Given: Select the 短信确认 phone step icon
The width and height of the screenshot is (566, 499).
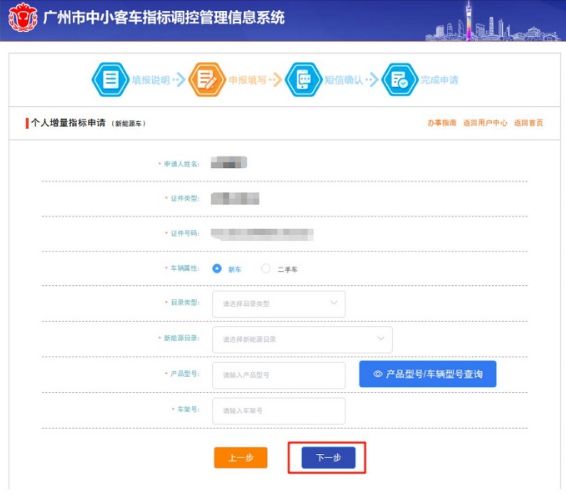Looking at the screenshot, I should (303, 79).
